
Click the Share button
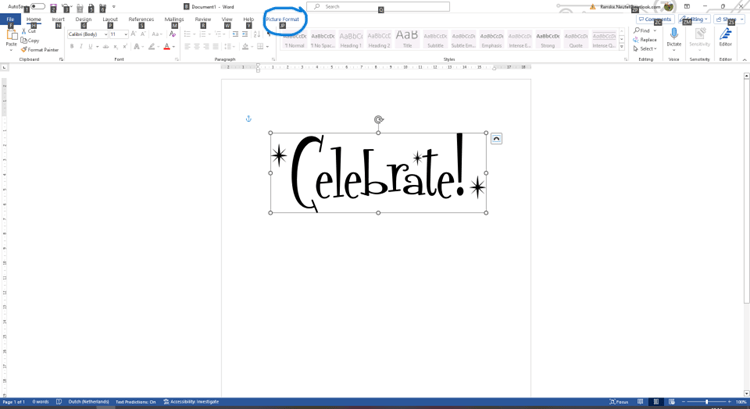click(x=725, y=19)
